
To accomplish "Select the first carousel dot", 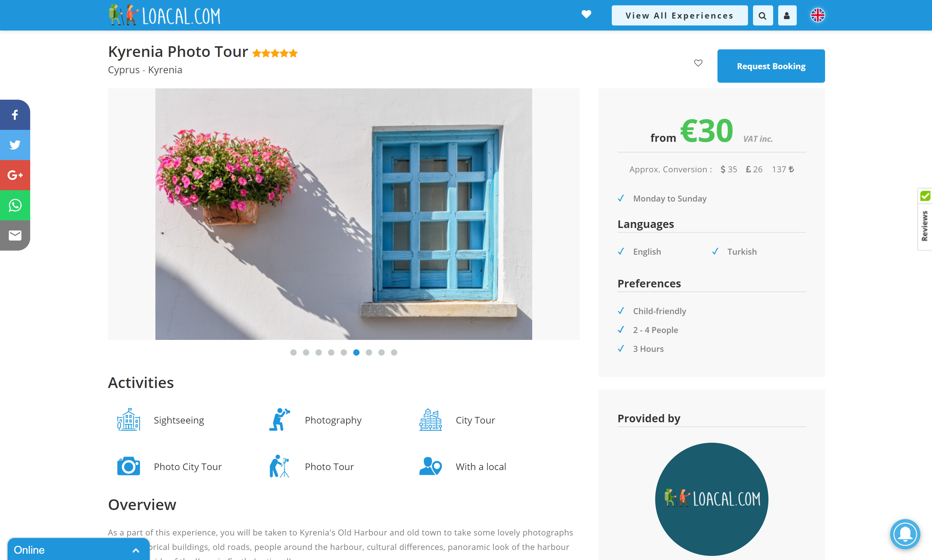I will click(x=293, y=352).
